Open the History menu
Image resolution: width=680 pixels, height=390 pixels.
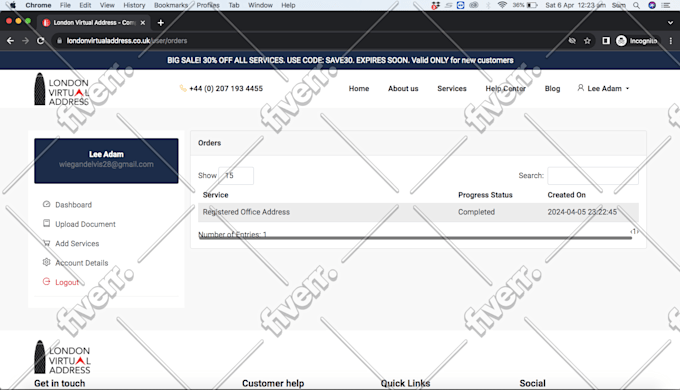tap(134, 5)
